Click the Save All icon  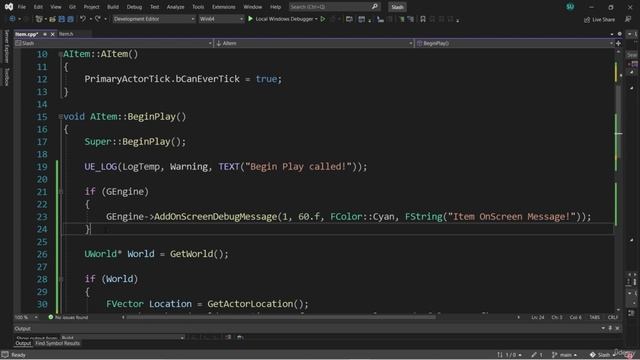70,19
